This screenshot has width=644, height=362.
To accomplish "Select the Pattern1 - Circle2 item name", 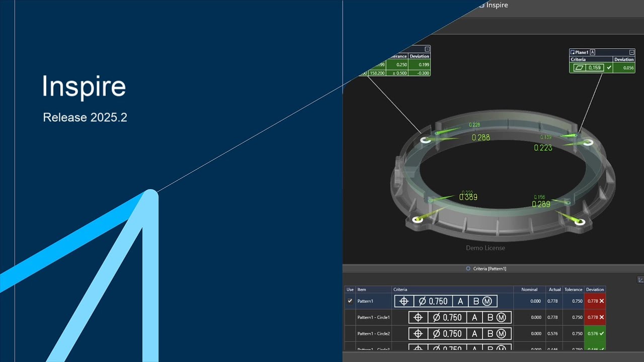I will coord(373,333).
